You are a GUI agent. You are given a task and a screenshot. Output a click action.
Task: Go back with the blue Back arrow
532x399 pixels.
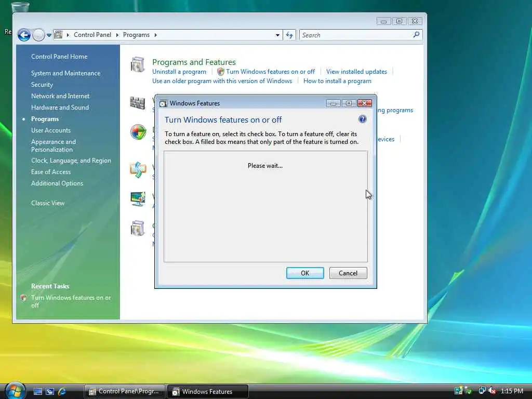[x=24, y=35]
